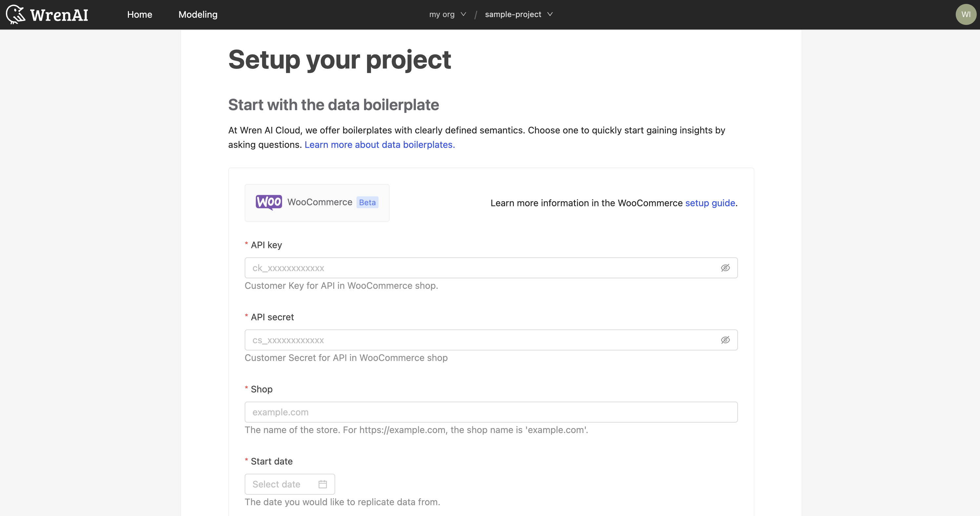The width and height of the screenshot is (980, 516).
Task: Click the 'Setup your project' heading
Action: [339, 60]
